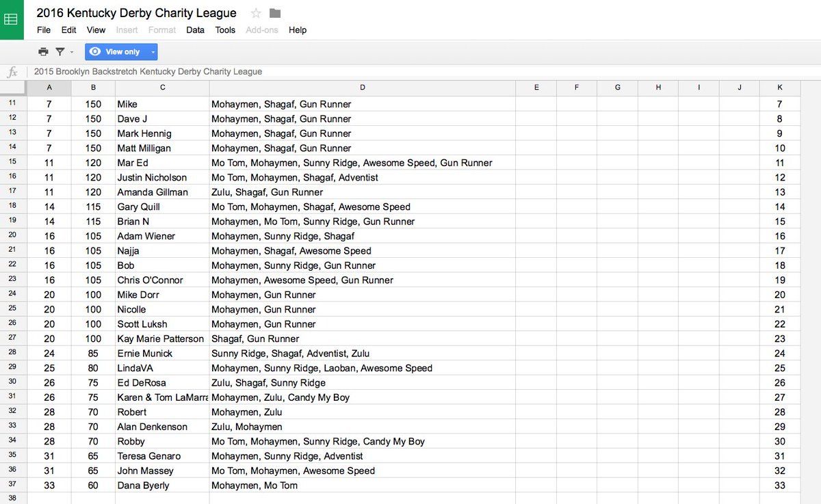Open the File menu
Viewport: 821px width, 504px height.
click(x=44, y=30)
